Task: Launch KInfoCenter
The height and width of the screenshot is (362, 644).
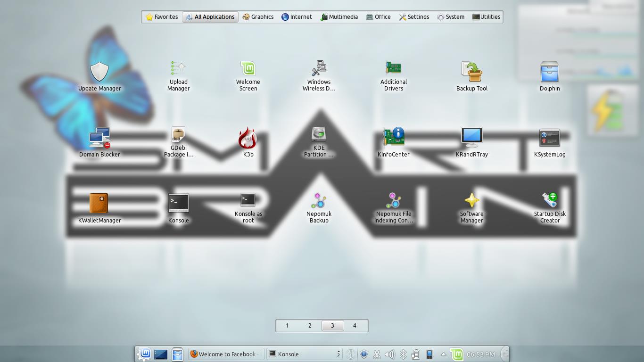Action: pos(394,142)
